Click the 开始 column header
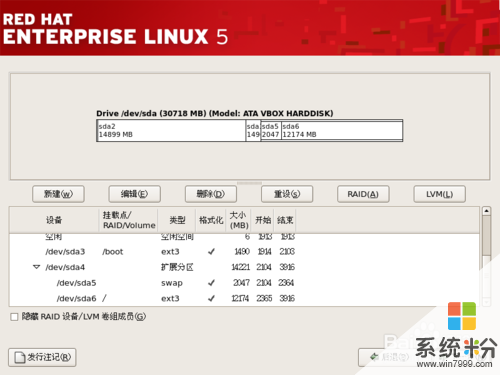 click(x=263, y=220)
